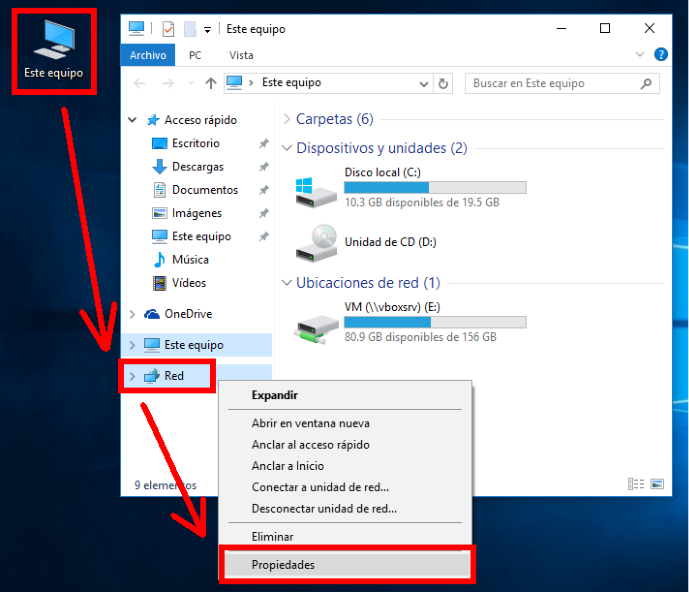Go back with the left arrow
The height and width of the screenshot is (592, 689).
[x=139, y=83]
